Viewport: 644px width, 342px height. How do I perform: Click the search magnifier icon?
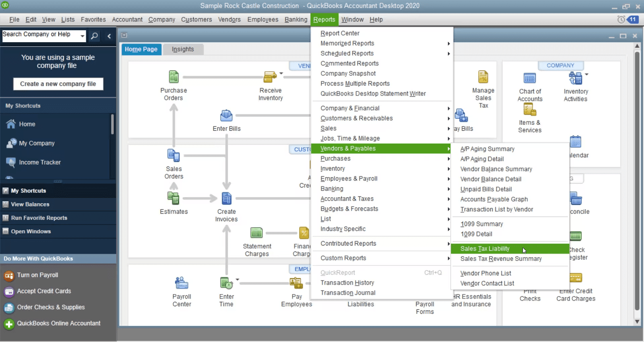[94, 36]
